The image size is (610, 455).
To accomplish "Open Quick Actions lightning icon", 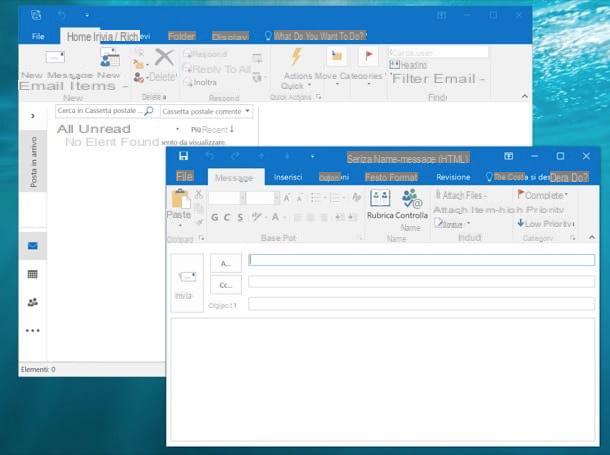I will (296, 57).
